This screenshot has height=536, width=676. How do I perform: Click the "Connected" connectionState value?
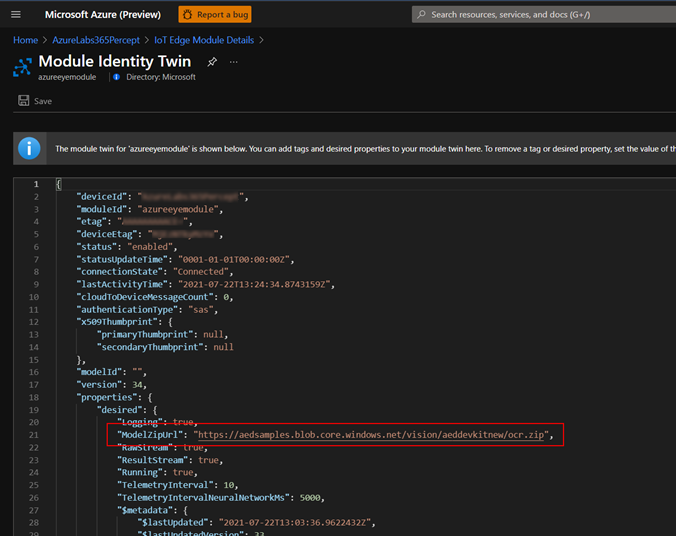pos(201,272)
